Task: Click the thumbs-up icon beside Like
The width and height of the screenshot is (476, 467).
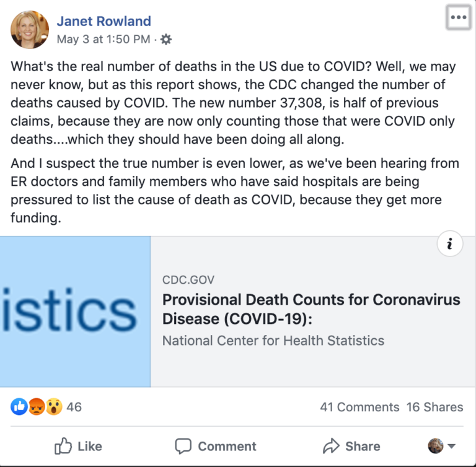Action: (x=63, y=446)
